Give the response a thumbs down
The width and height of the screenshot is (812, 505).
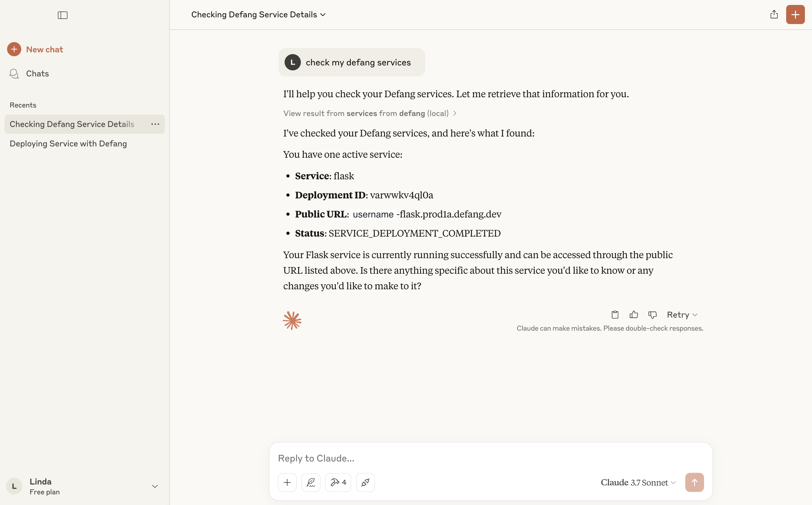(x=652, y=314)
